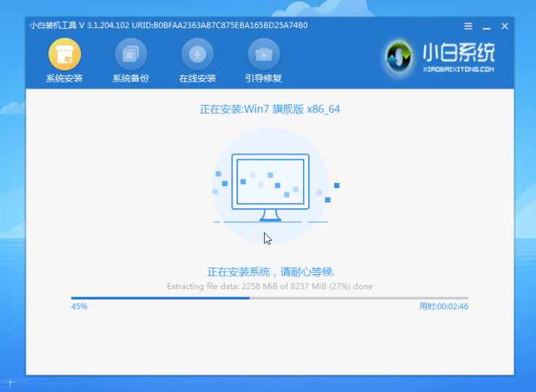Click the Extracting file data status line
Screen dimensions: 536x392
(270, 286)
